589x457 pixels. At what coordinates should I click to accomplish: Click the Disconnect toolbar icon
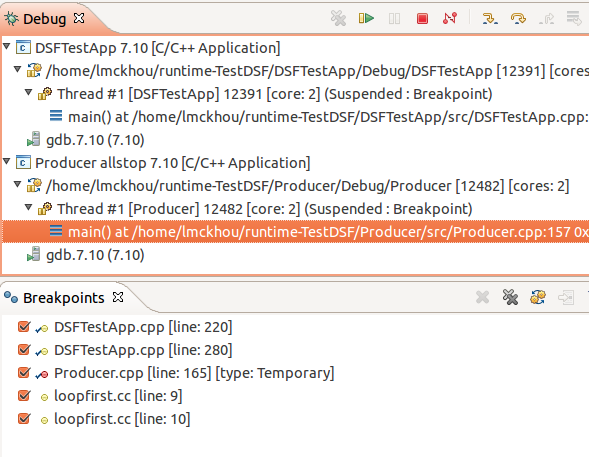click(x=450, y=18)
